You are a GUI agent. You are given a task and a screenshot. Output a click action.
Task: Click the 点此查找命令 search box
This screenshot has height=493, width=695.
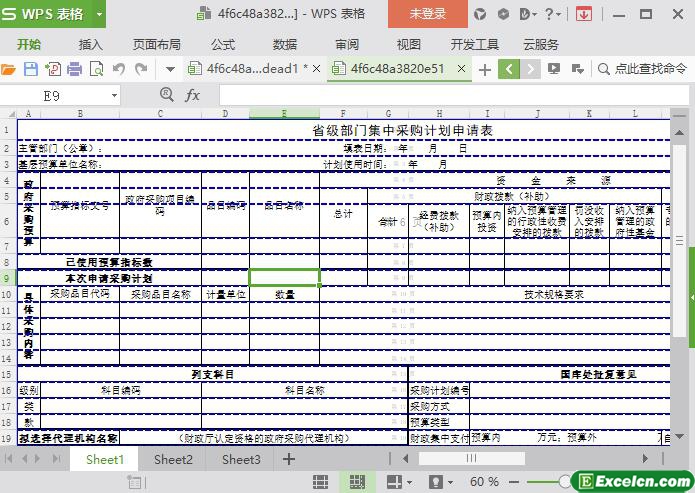click(643, 69)
